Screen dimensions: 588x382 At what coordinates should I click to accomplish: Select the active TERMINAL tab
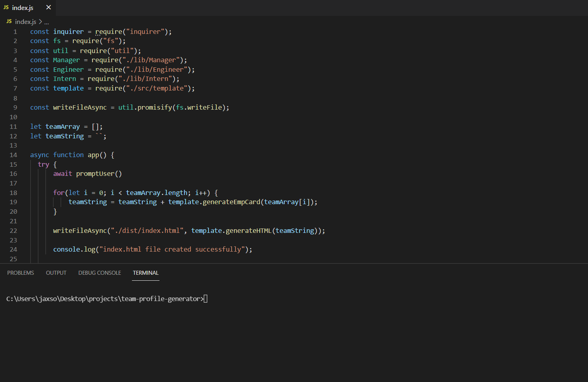tap(145, 273)
